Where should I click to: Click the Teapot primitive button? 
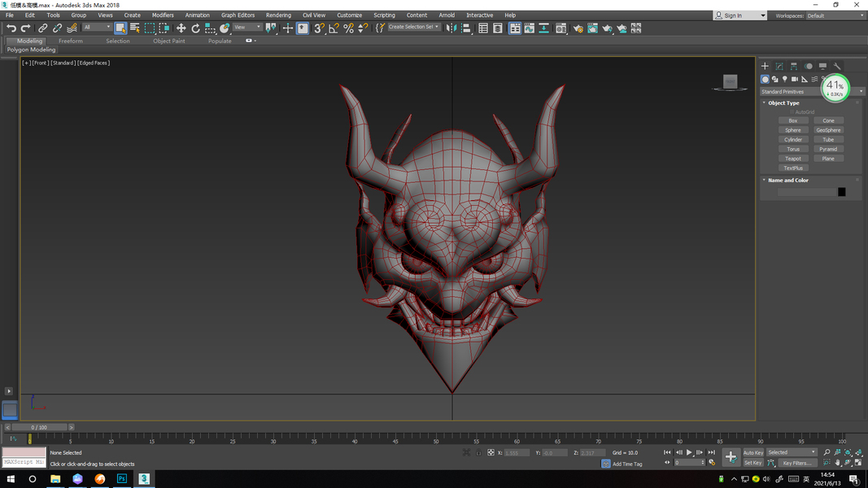(x=793, y=159)
